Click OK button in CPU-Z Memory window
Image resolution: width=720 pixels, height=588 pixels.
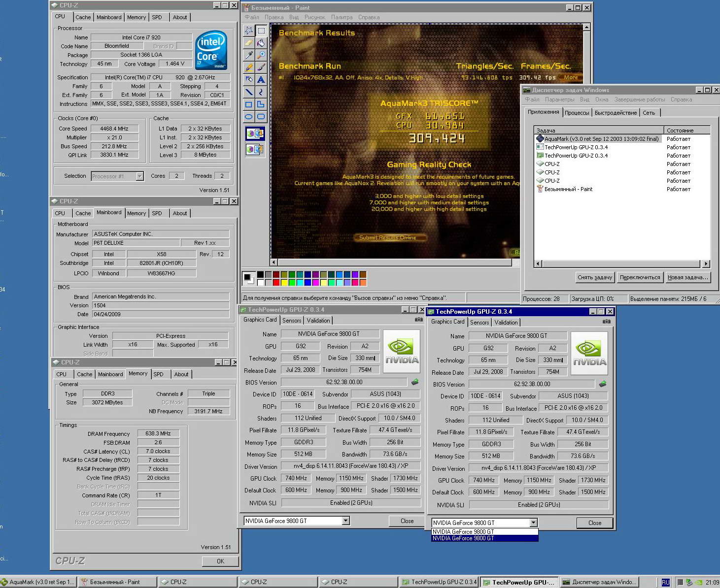tap(220, 561)
